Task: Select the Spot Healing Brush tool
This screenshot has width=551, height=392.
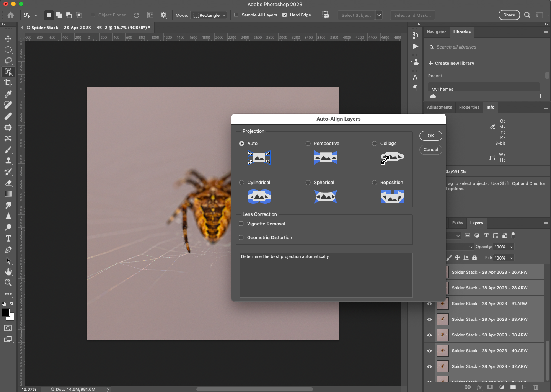Action: pos(8,105)
